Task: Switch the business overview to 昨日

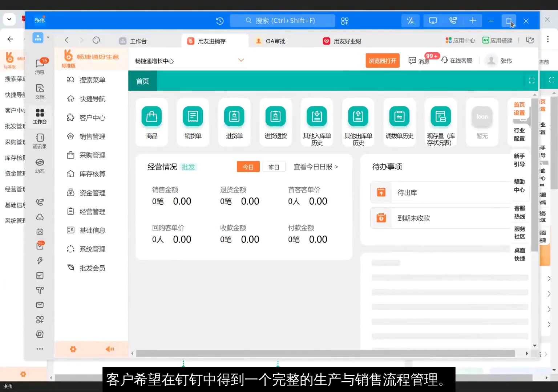Action: pos(274,166)
